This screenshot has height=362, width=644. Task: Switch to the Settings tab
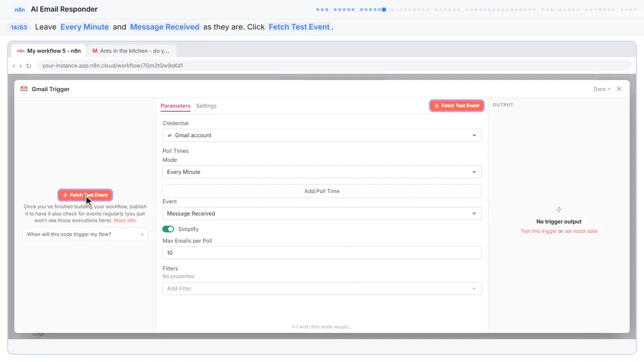coord(206,106)
